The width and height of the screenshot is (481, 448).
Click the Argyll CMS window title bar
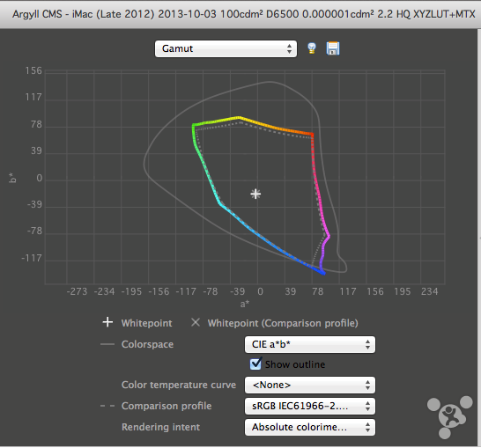click(240, 14)
